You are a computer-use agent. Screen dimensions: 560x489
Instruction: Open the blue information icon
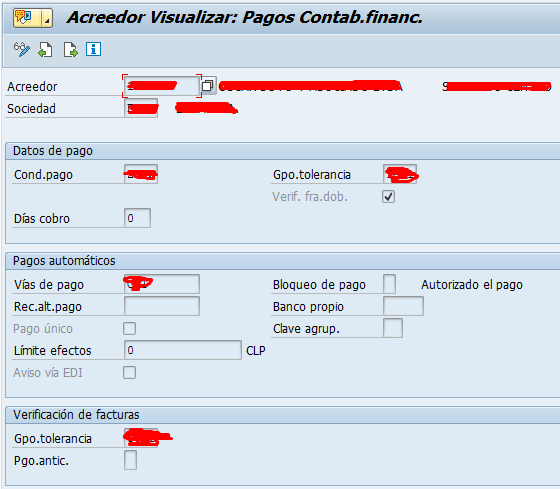[94, 49]
